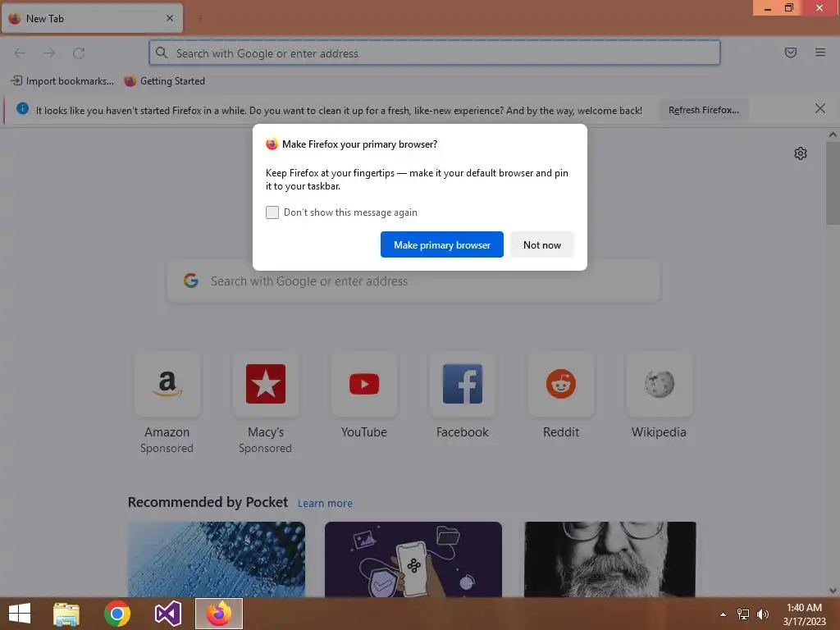
Task: Launch Visual Studio from the taskbar
Action: pyautogui.click(x=167, y=614)
